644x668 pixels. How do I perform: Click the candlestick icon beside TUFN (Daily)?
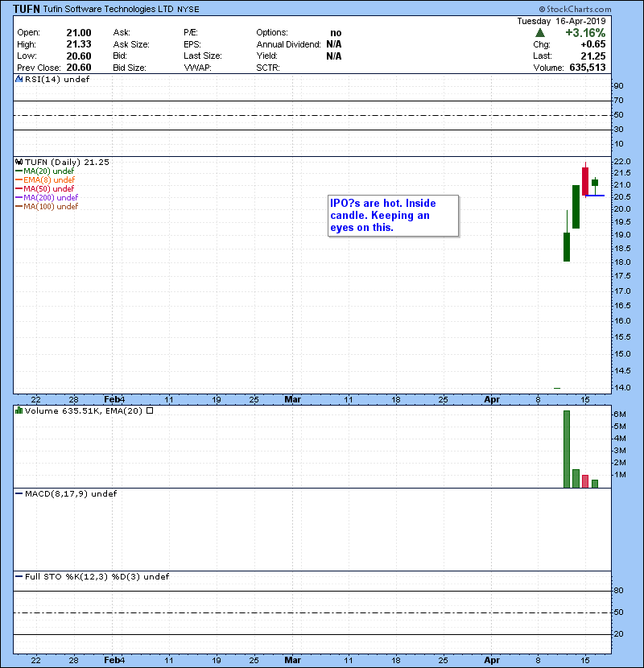click(x=19, y=162)
